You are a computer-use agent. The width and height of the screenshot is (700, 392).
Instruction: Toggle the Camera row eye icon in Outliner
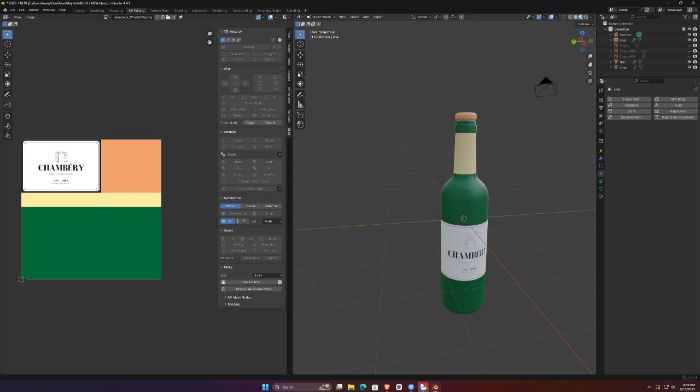click(x=689, y=34)
